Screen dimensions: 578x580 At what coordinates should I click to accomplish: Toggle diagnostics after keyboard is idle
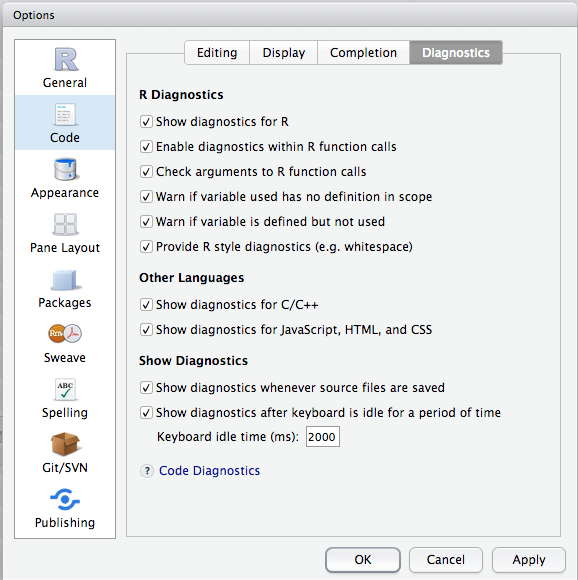[146, 412]
